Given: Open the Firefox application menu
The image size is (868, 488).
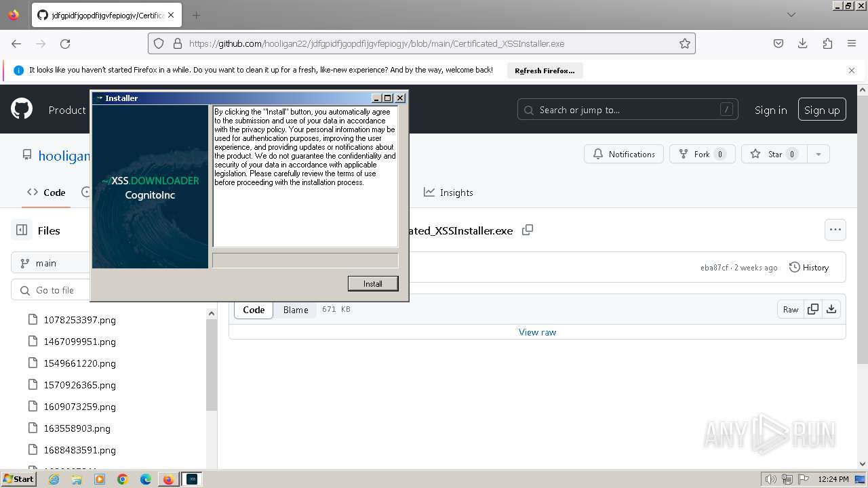Looking at the screenshot, I should point(852,43).
